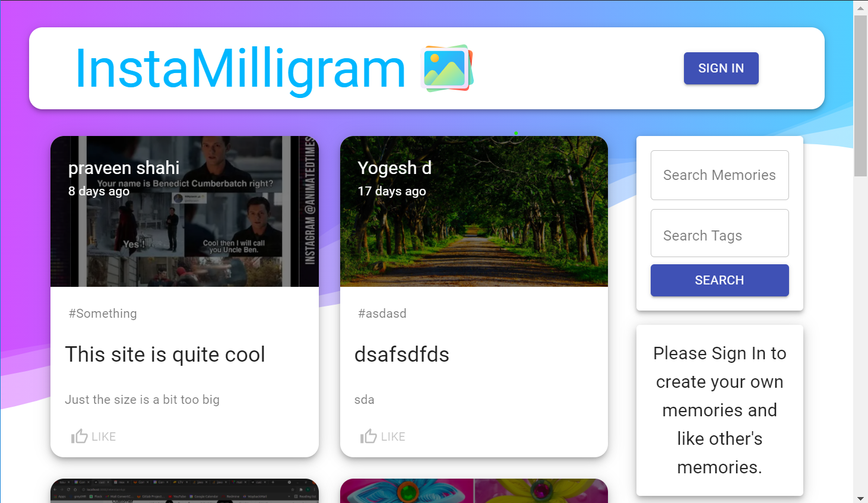Click the InstaMilligram photo logo icon

(447, 68)
